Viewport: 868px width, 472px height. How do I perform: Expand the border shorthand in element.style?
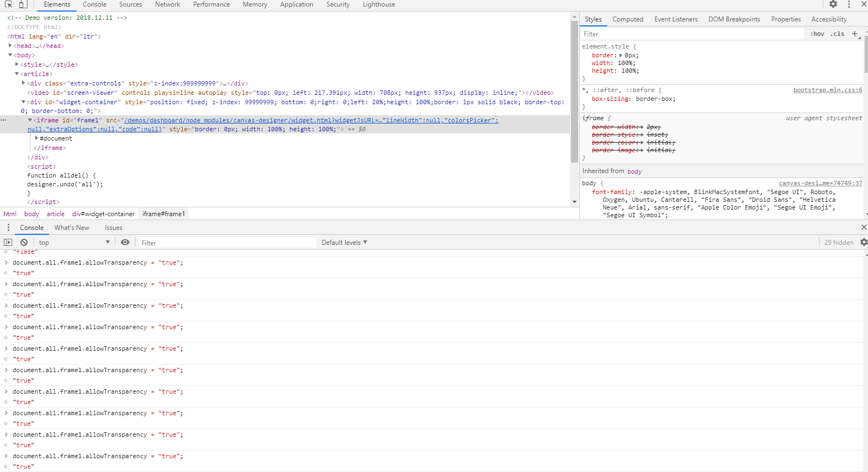click(x=621, y=55)
